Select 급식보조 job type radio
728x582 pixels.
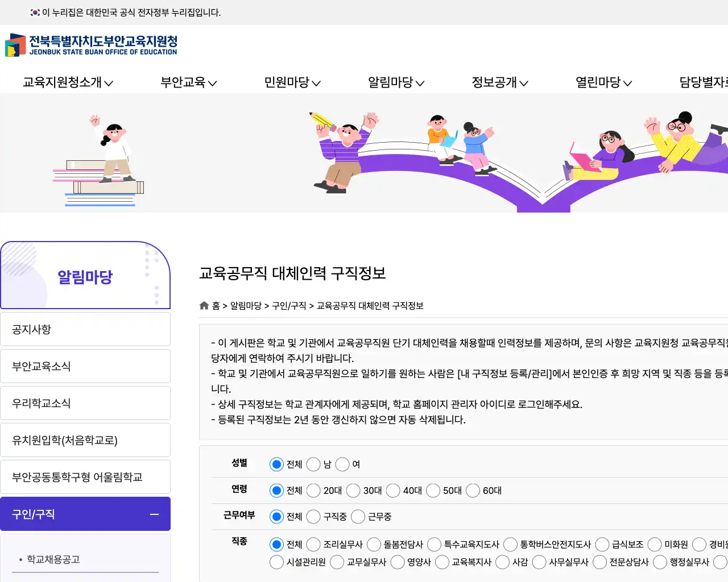tap(602, 544)
